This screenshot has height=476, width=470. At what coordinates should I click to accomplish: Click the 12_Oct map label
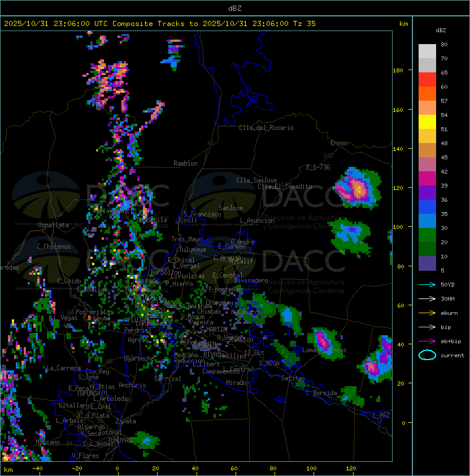click(x=254, y=353)
